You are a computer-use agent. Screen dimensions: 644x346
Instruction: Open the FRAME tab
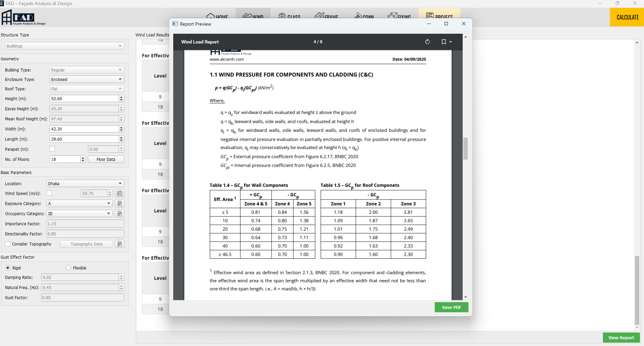326,16
